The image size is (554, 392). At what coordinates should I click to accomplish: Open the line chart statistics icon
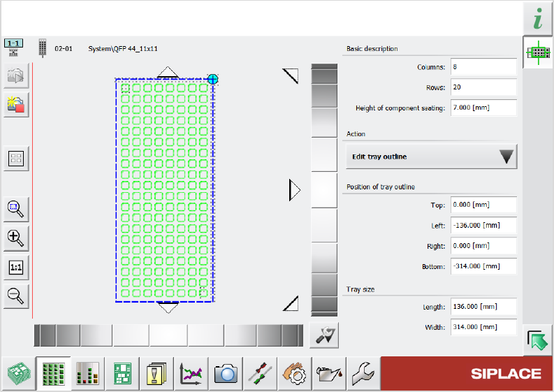click(191, 374)
